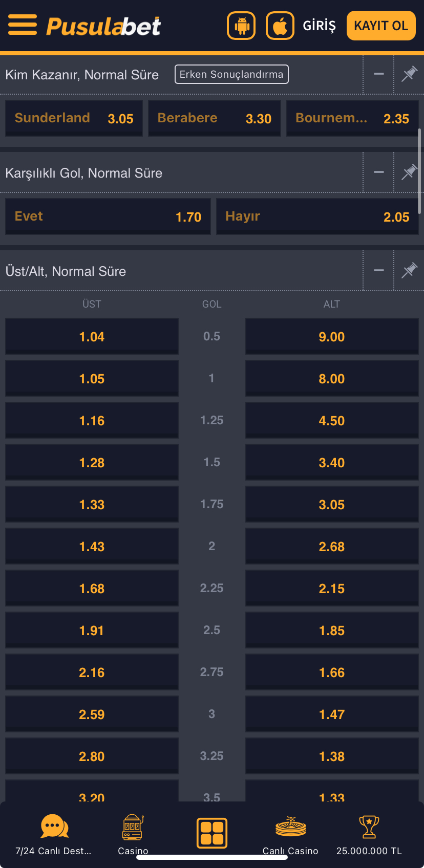The height and width of the screenshot is (868, 424).
Task: Pin the Üst/Alt market
Action: (x=409, y=271)
